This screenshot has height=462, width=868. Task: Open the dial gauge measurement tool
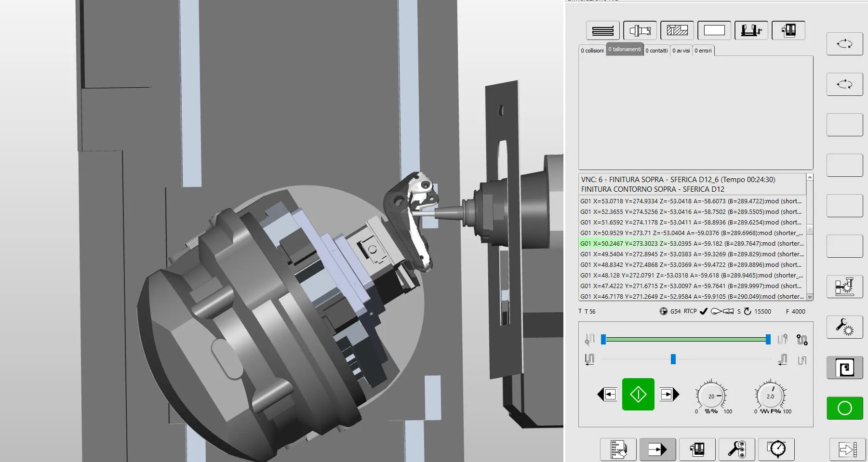[776, 449]
